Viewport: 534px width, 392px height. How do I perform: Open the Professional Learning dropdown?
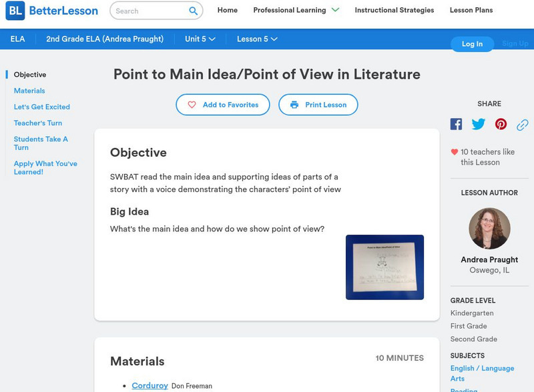tap(296, 10)
